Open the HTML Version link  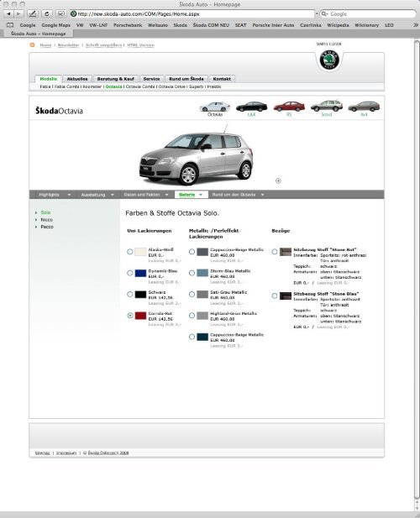tap(141, 45)
